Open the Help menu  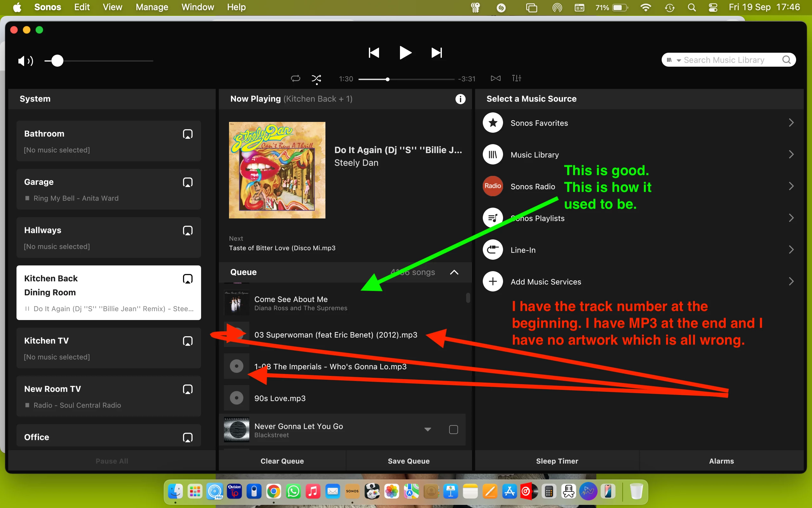pos(236,7)
